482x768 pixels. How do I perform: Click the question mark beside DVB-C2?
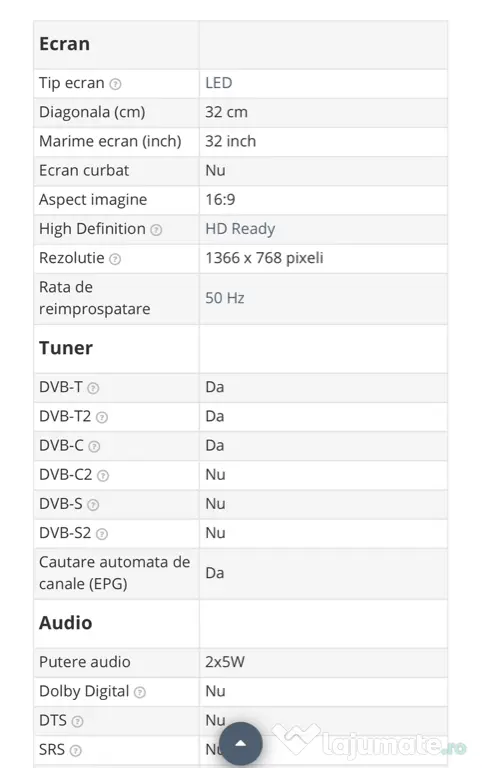[x=103, y=476]
